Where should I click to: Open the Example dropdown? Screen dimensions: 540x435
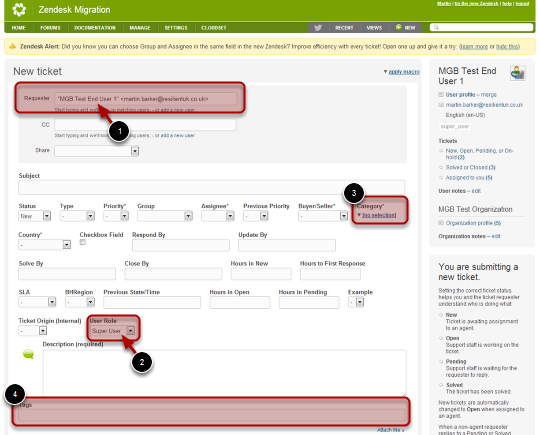point(356,302)
